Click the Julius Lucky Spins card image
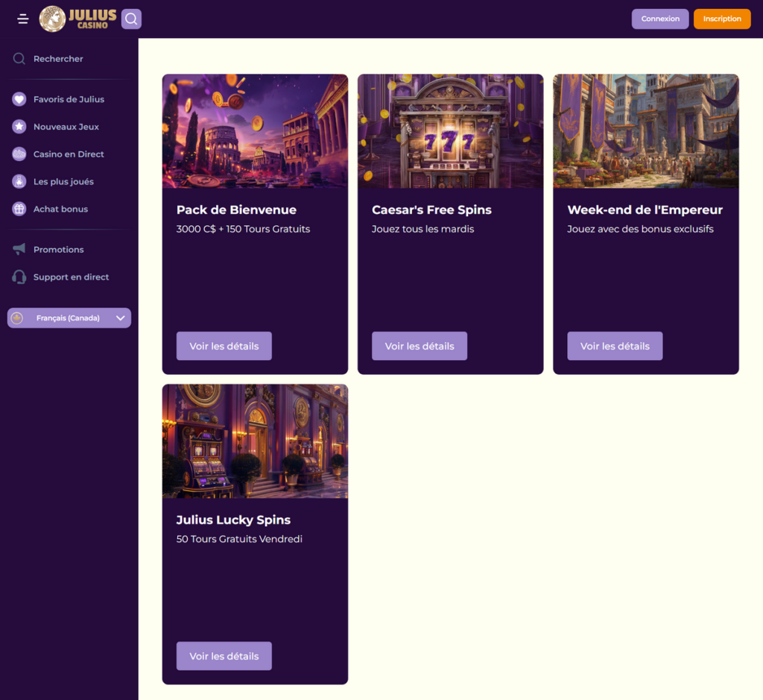The height and width of the screenshot is (700, 763). [255, 441]
